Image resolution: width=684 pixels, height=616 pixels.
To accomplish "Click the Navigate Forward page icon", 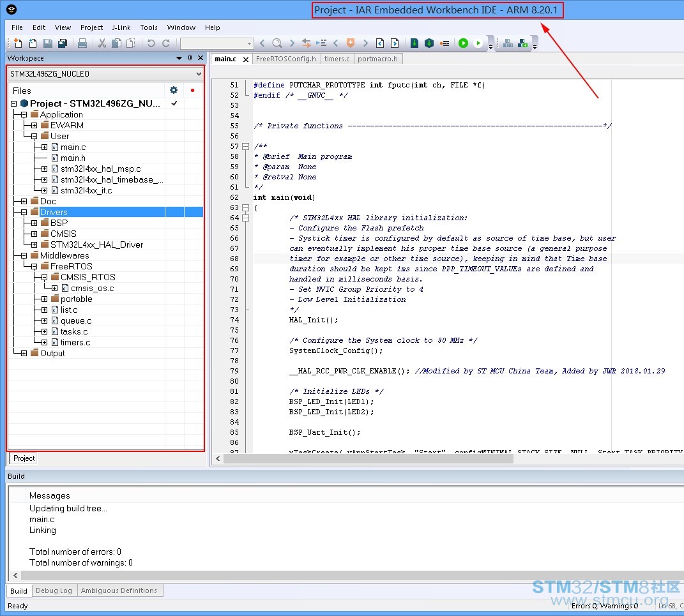I will click(395, 43).
